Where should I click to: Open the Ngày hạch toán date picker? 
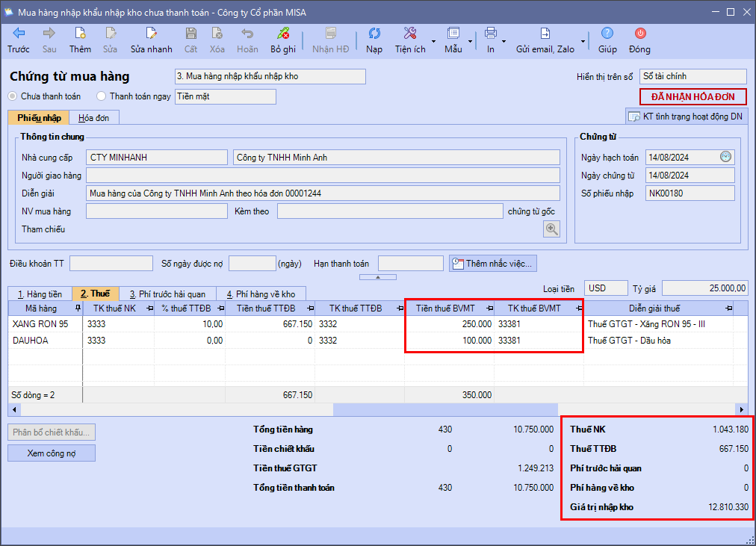tap(726, 157)
